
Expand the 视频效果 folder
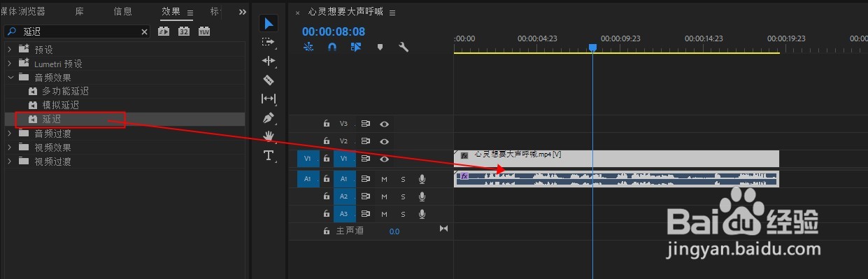[x=10, y=148]
